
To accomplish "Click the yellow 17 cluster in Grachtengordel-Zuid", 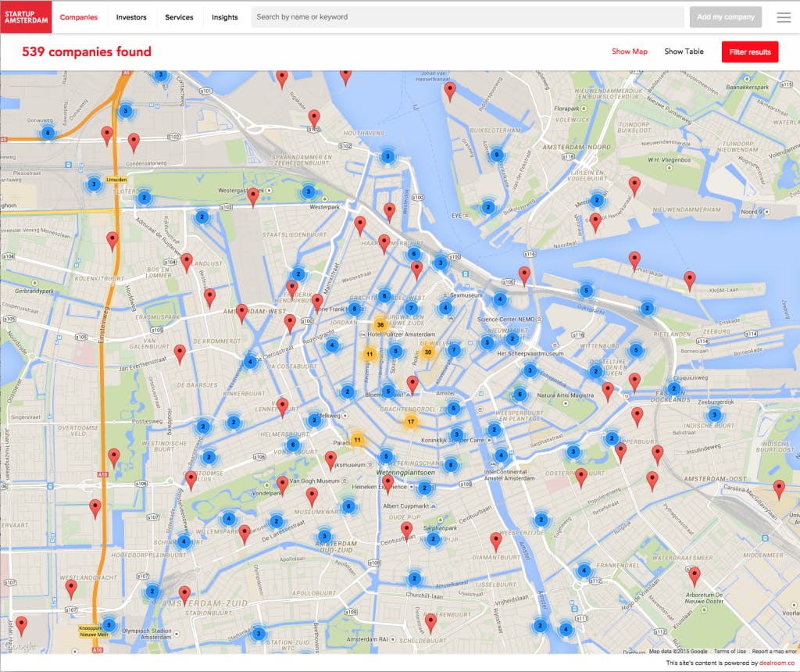I will point(411,420).
